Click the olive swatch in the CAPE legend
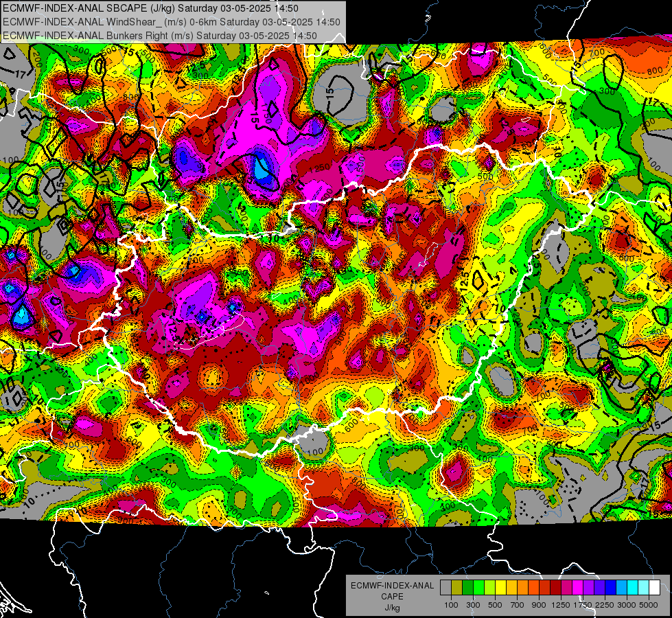 457,588
